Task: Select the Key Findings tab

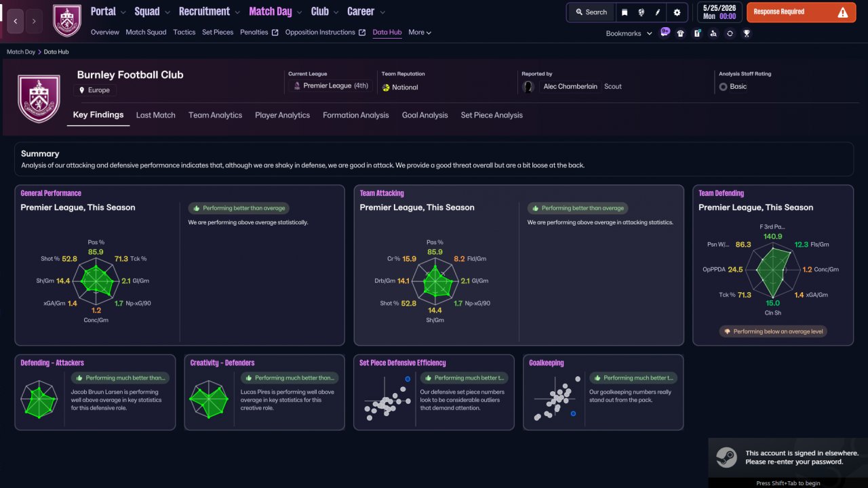Action: (98, 115)
